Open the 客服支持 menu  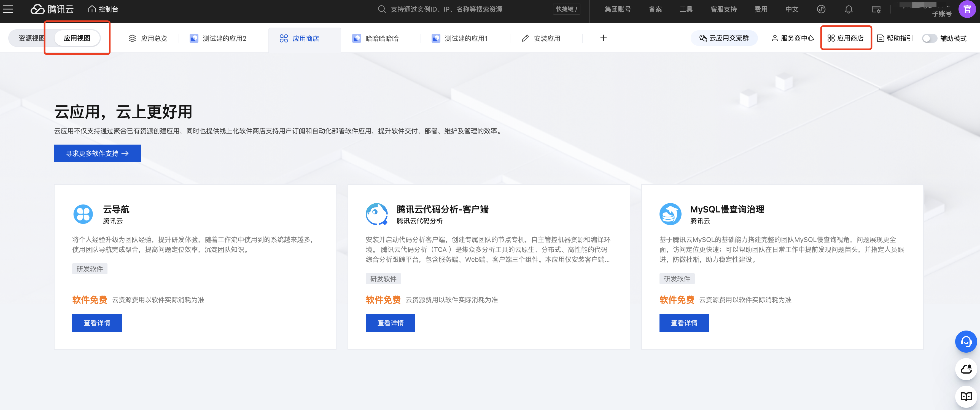point(723,9)
